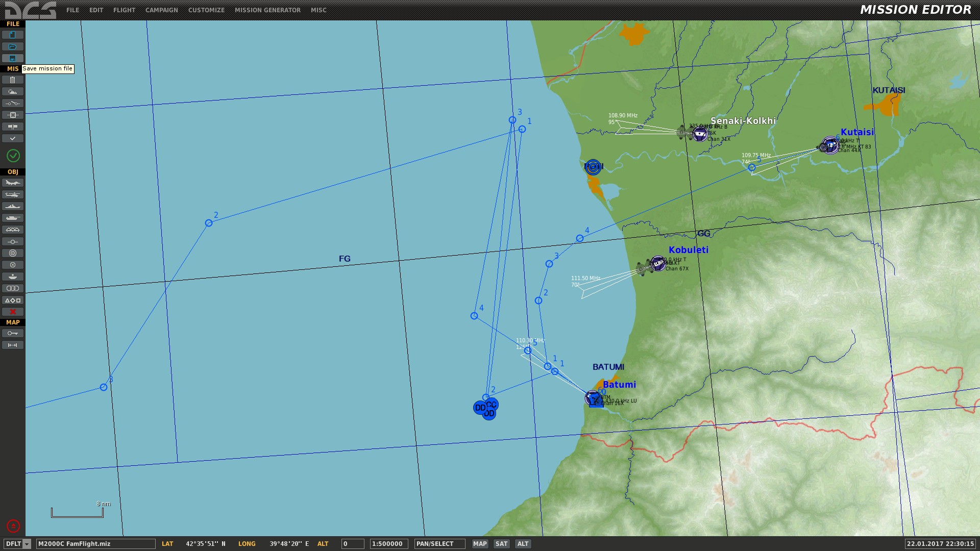This screenshot has height=551, width=980.
Task: Select the blue concentric marker at Poti
Action: pyautogui.click(x=593, y=167)
